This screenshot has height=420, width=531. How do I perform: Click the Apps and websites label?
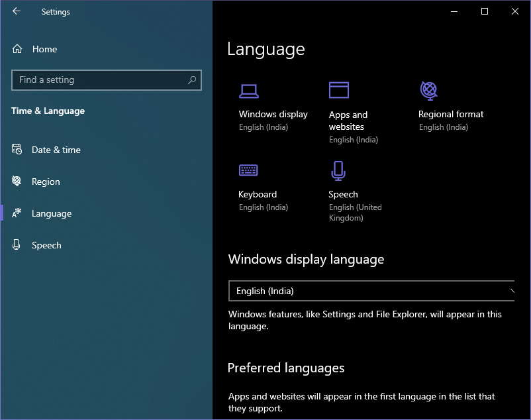tap(348, 121)
